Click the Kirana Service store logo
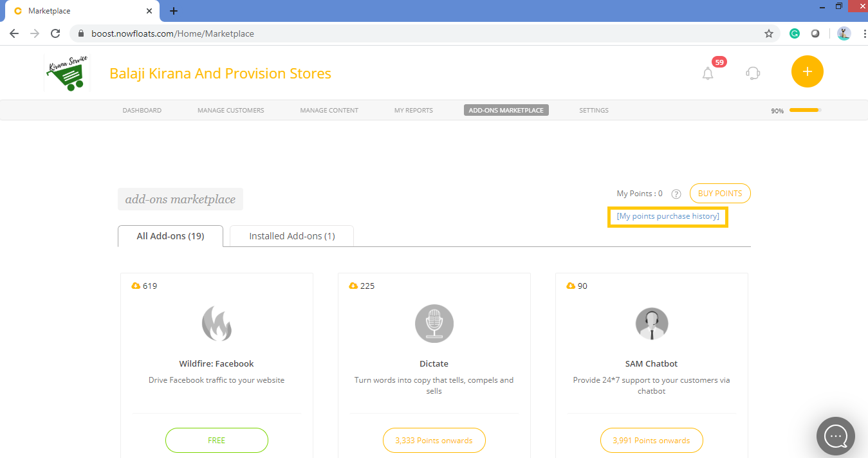The image size is (868, 458). click(67, 72)
